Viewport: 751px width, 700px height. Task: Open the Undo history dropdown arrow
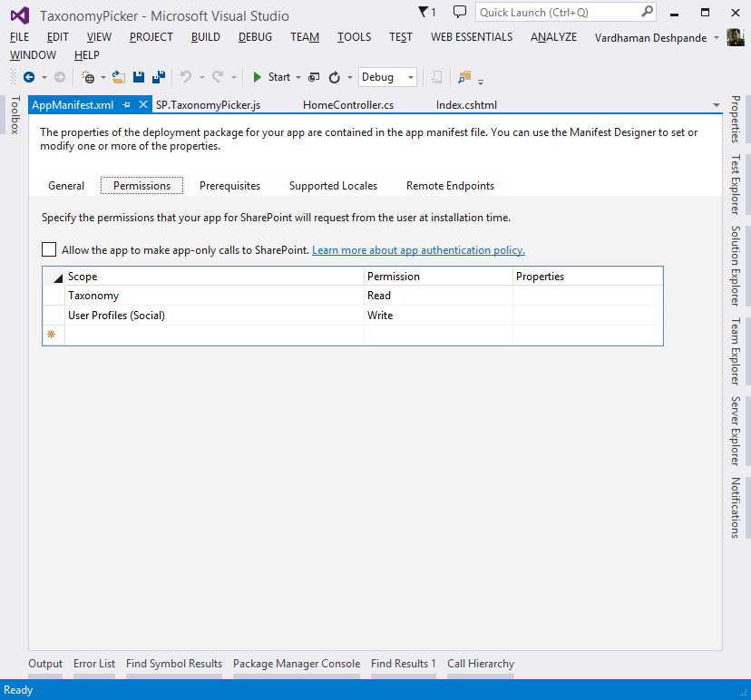202,78
